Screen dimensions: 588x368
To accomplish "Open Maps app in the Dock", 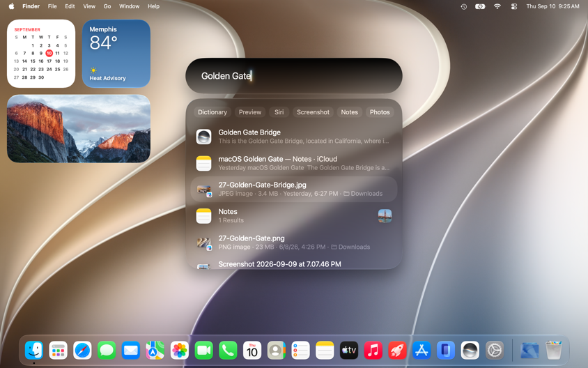I will (155, 351).
